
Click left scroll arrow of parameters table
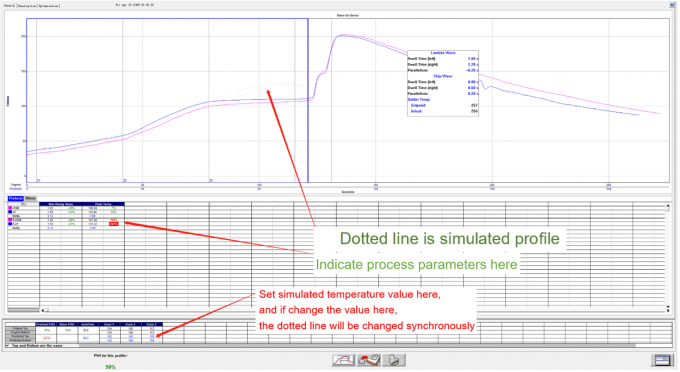pos(42,310)
